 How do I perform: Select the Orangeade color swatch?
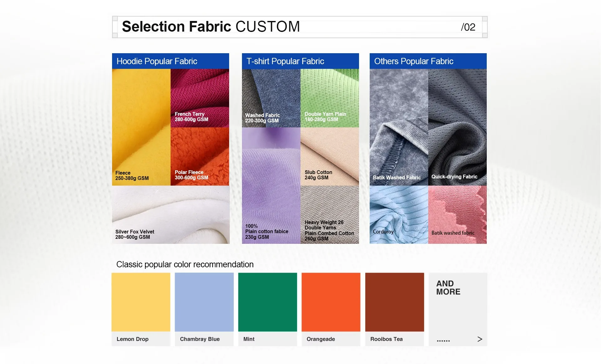coord(331,302)
